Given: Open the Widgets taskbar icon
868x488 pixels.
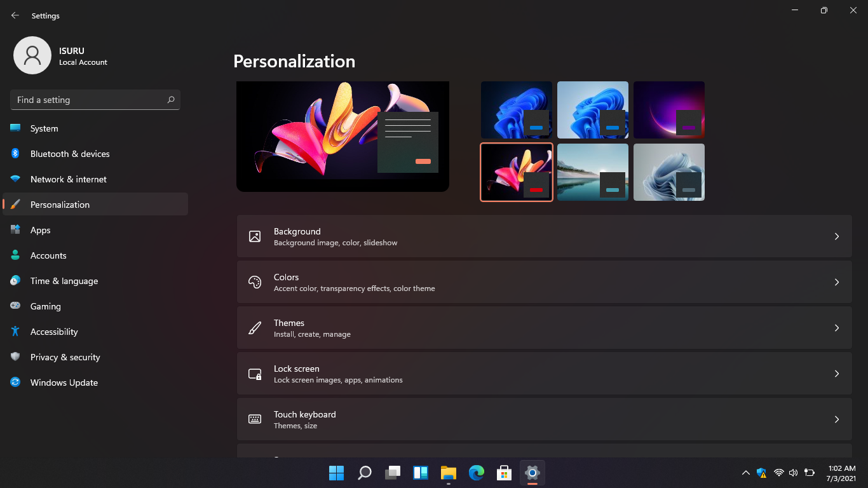Looking at the screenshot, I should (421, 473).
